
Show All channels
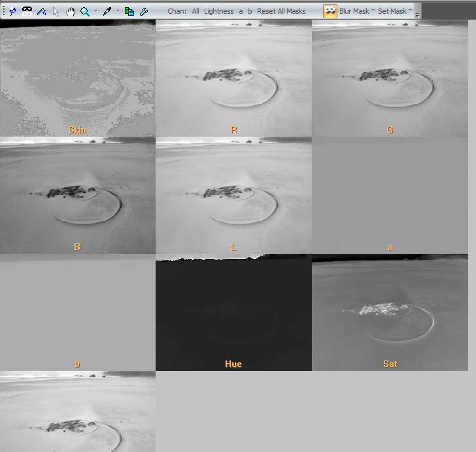click(195, 11)
